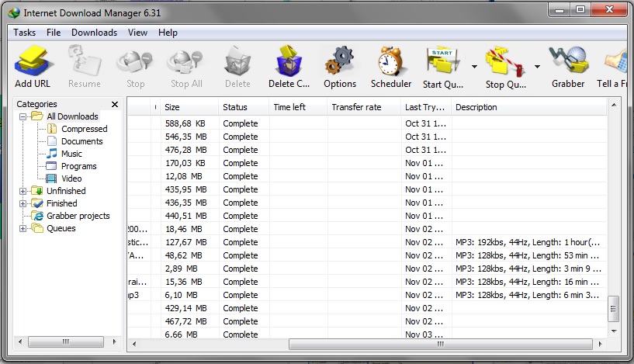Click the Add URL toolbar icon
This screenshot has height=364, width=634.
33,61
